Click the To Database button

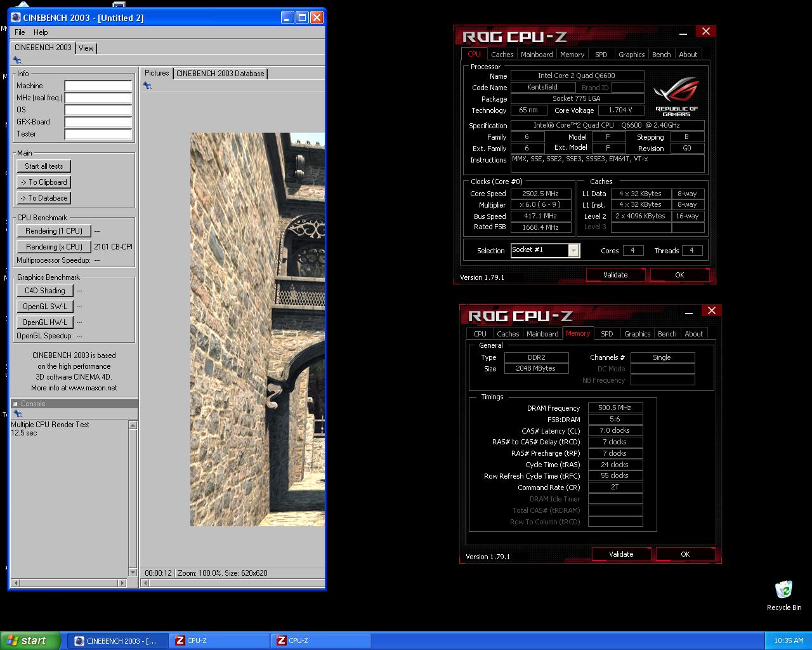44,198
